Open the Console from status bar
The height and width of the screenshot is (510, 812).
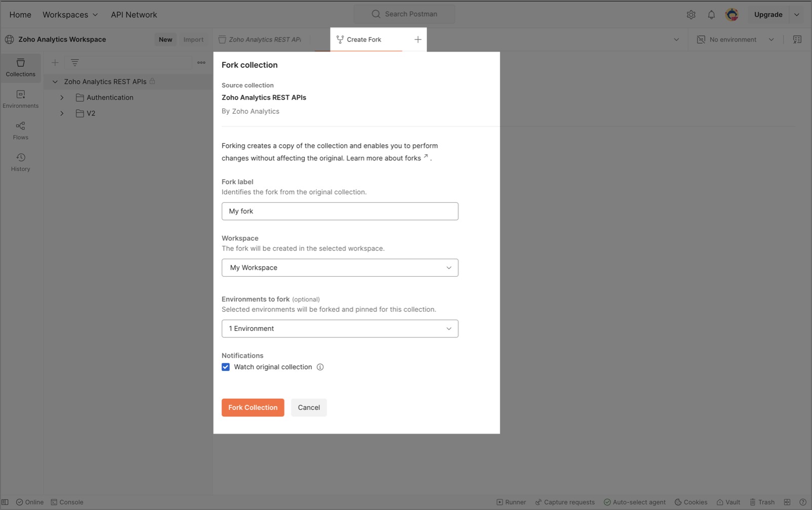pos(67,502)
